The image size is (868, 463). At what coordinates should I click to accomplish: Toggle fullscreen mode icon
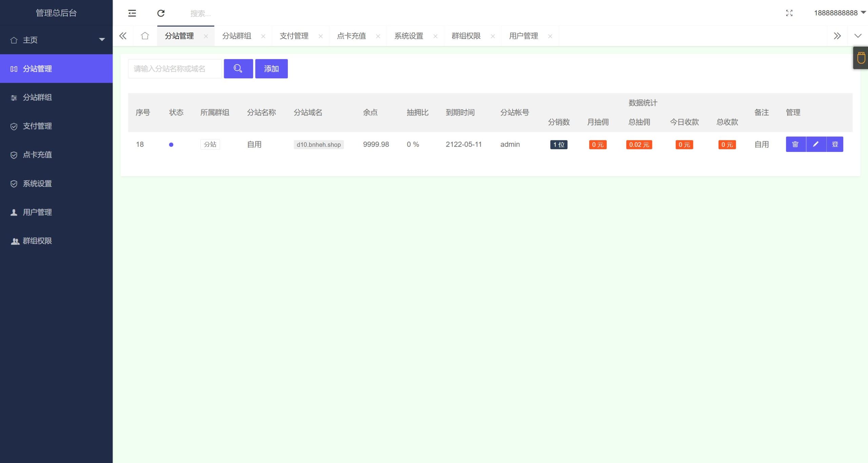789,13
